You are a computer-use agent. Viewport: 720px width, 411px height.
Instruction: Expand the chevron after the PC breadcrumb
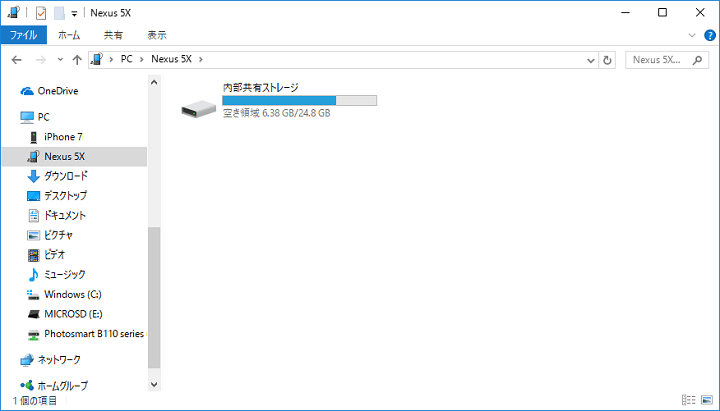[x=142, y=60]
